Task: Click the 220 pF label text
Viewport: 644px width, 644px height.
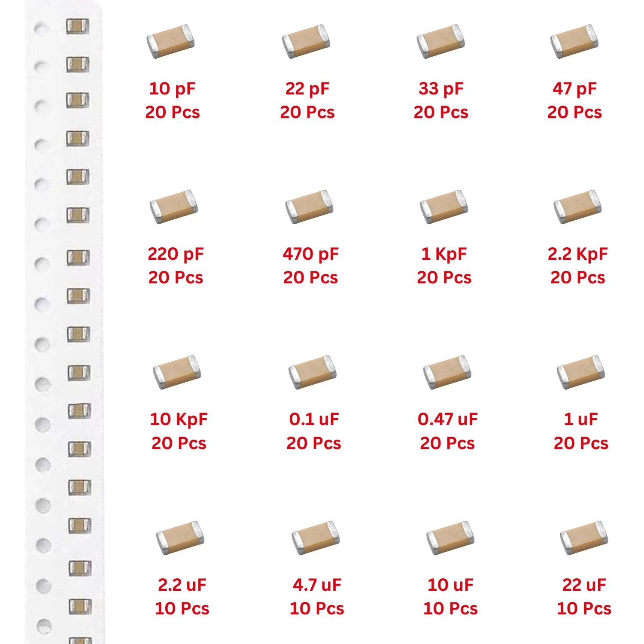Action: point(176,254)
